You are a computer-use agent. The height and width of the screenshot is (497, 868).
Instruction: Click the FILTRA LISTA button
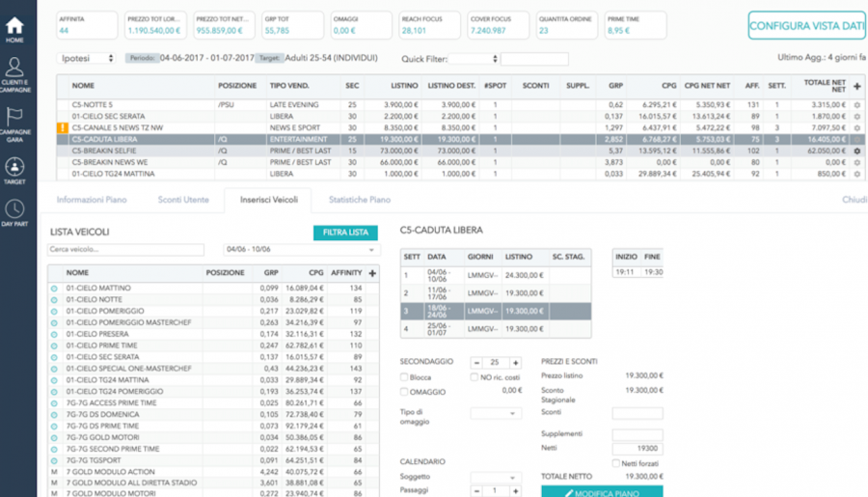[x=345, y=233]
